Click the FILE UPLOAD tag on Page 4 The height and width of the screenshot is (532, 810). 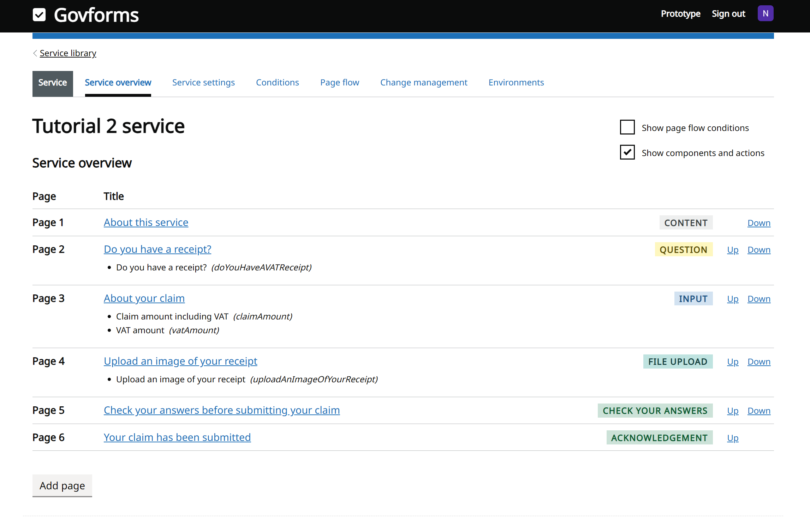point(678,361)
